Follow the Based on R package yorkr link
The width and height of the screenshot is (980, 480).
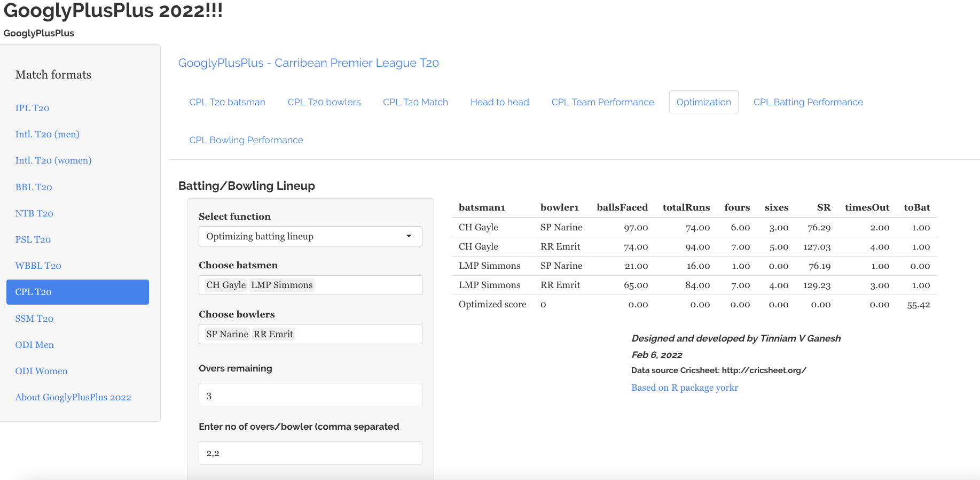(684, 388)
